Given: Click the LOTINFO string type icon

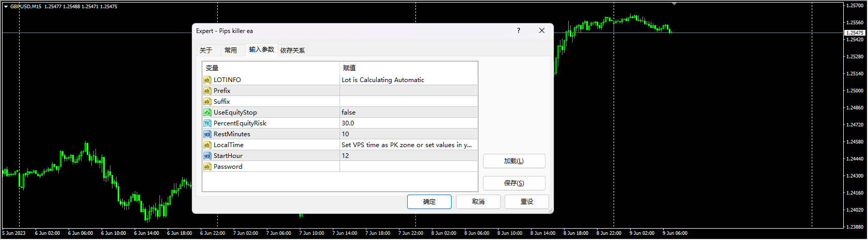Looking at the screenshot, I should [207, 80].
